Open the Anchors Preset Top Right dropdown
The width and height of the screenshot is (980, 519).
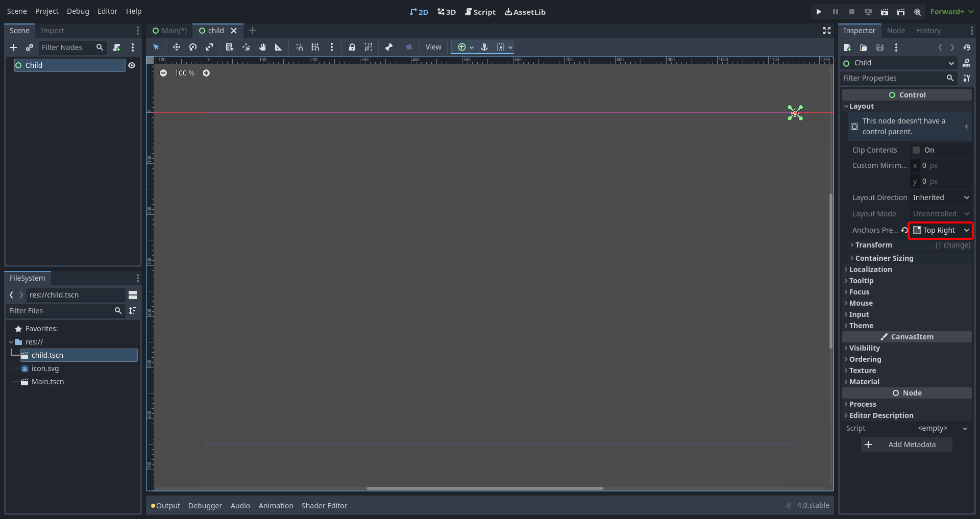tap(941, 230)
